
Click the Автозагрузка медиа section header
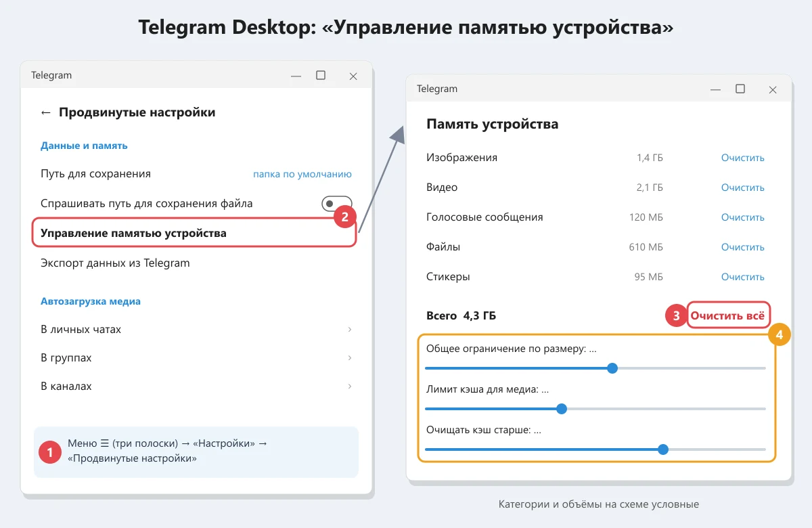[x=91, y=301]
